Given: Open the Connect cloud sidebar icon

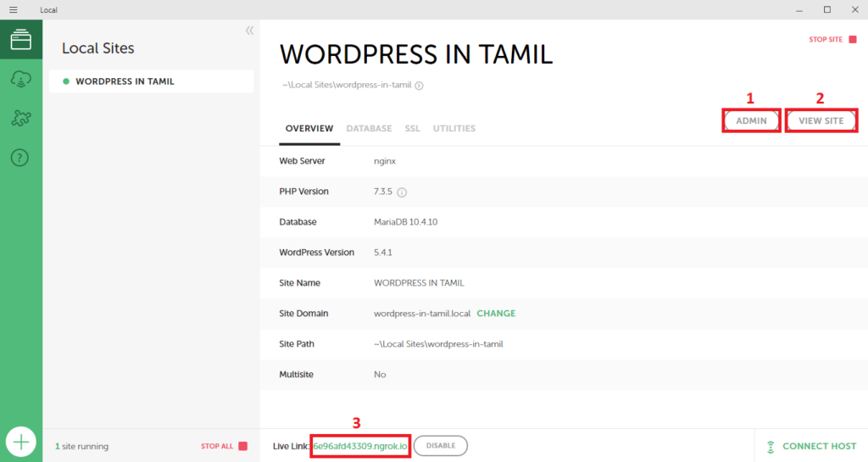Looking at the screenshot, I should coord(21,79).
